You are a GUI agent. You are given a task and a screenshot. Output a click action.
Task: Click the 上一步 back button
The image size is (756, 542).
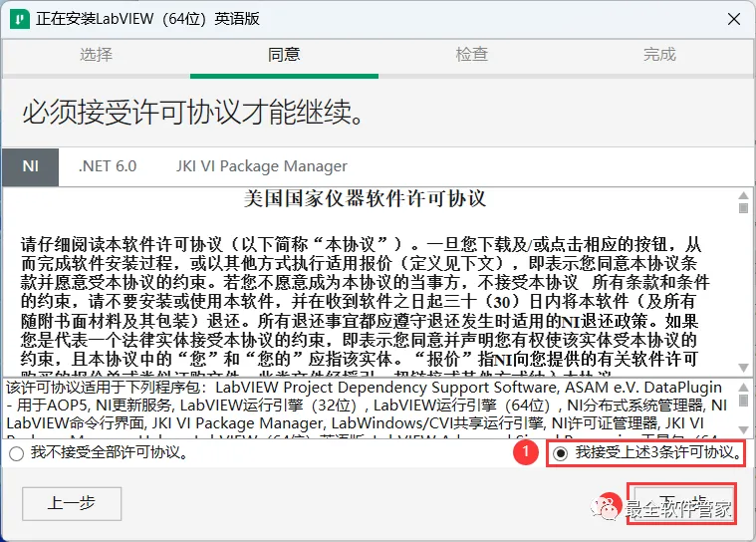pyautogui.click(x=72, y=503)
